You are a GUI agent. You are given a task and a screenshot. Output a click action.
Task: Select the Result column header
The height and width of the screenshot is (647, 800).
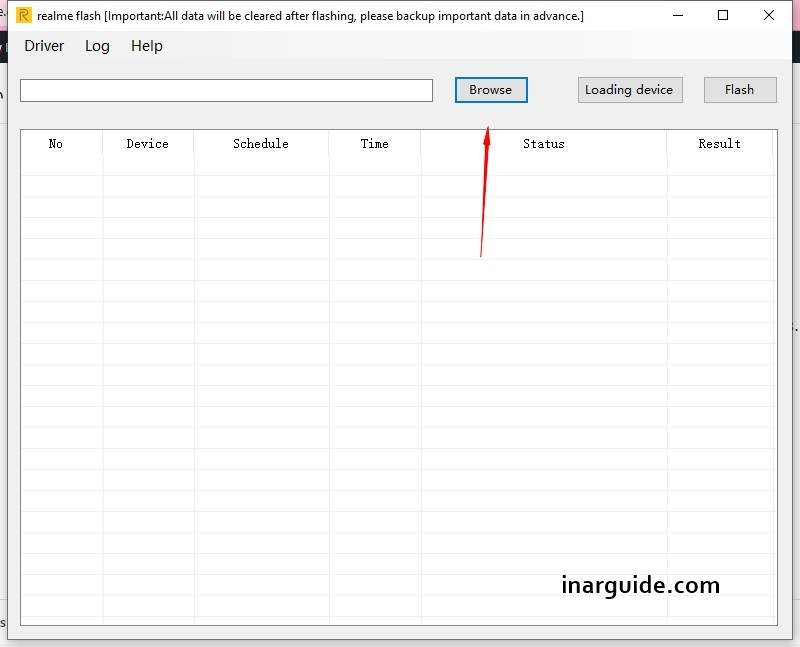coord(720,144)
